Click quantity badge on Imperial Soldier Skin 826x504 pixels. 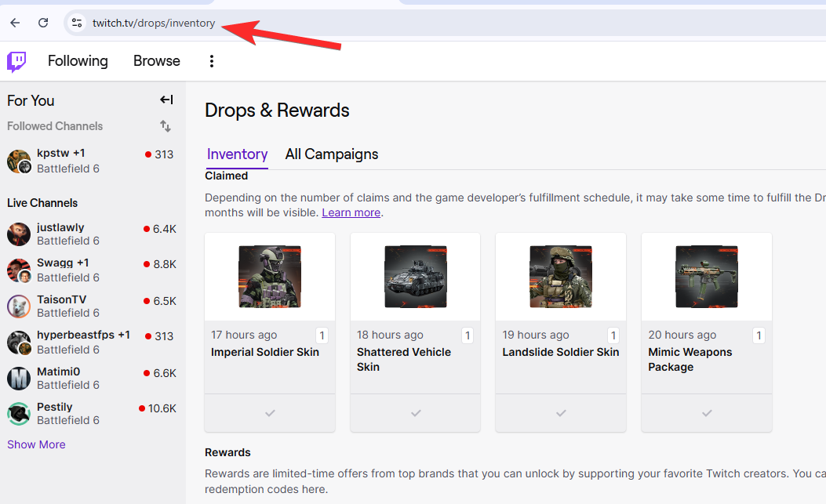[x=322, y=335]
